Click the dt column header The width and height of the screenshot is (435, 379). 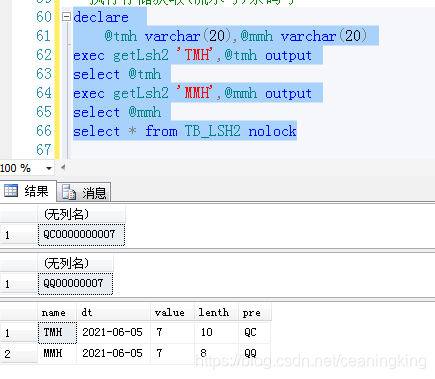click(x=113, y=312)
